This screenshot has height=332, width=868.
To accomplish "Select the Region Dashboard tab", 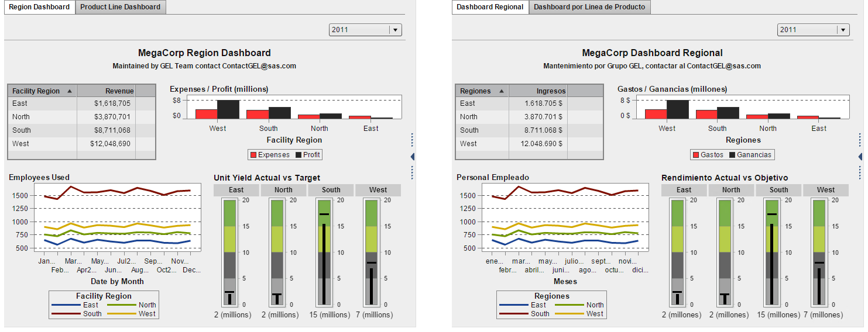I will (39, 7).
